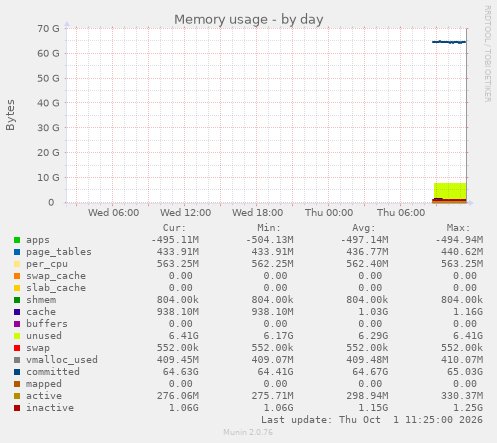Image resolution: width=497 pixels, height=443 pixels.
Task: Click the dark blue committed line in graph
Action: [x=449, y=42]
